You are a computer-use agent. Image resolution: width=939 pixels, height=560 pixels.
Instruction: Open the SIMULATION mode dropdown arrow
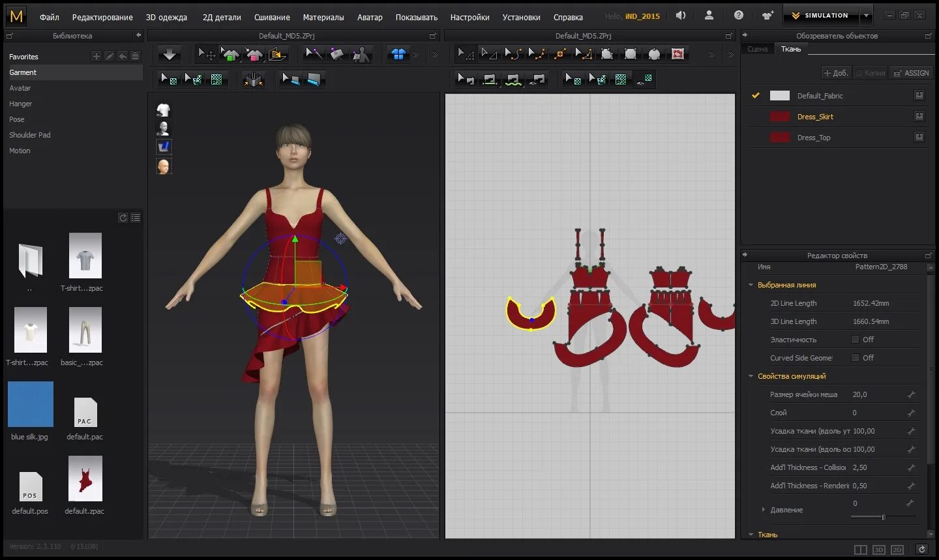click(866, 16)
